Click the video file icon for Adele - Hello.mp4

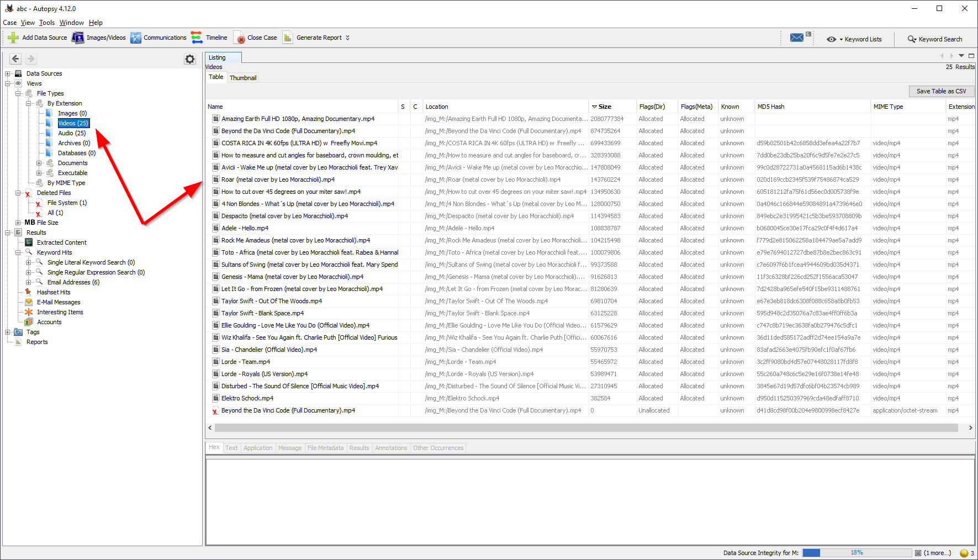point(216,228)
